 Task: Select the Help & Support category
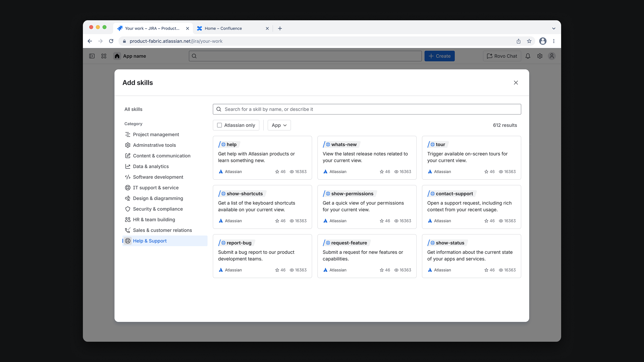coord(165,241)
